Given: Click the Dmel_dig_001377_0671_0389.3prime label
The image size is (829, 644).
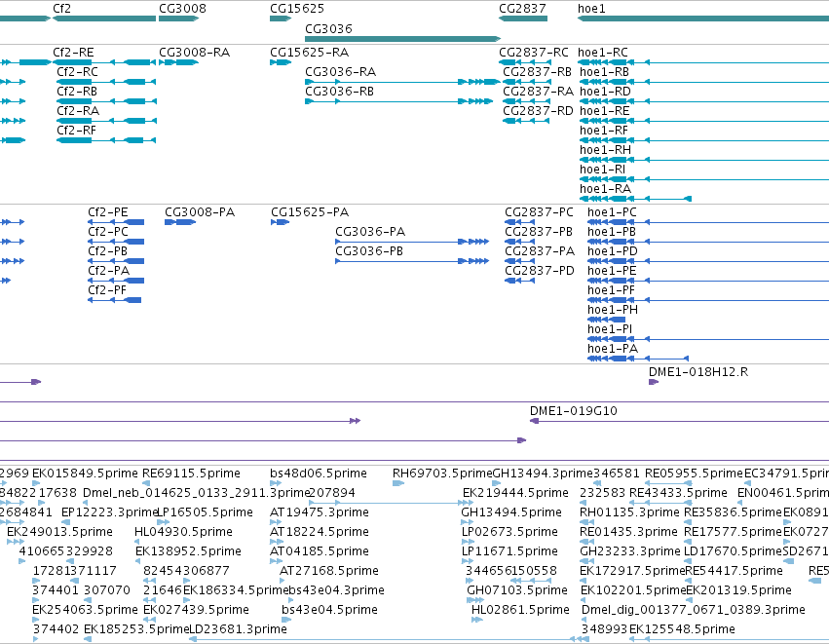Looking at the screenshot, I should tap(694, 610).
